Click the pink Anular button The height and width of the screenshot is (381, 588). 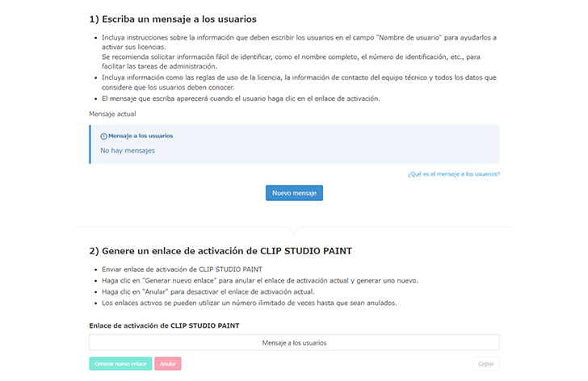pyautogui.click(x=168, y=364)
